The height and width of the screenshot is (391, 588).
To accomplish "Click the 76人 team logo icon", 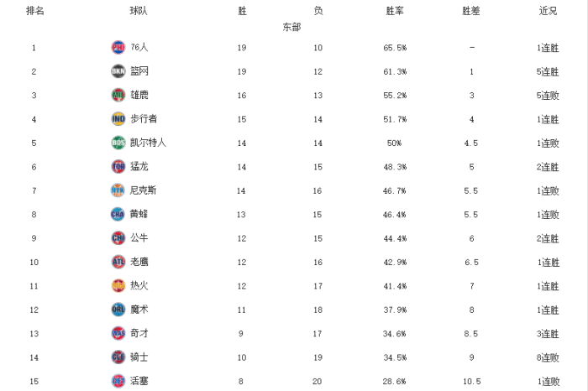I will click(x=118, y=48).
